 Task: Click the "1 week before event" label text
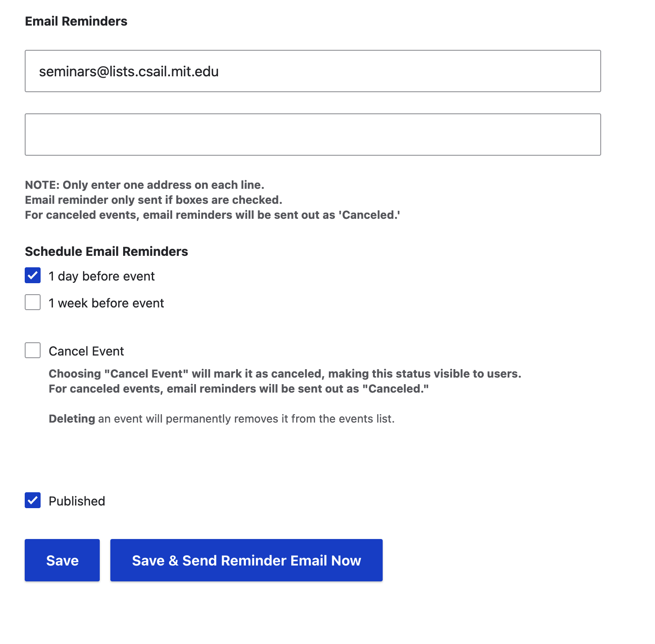tap(106, 303)
